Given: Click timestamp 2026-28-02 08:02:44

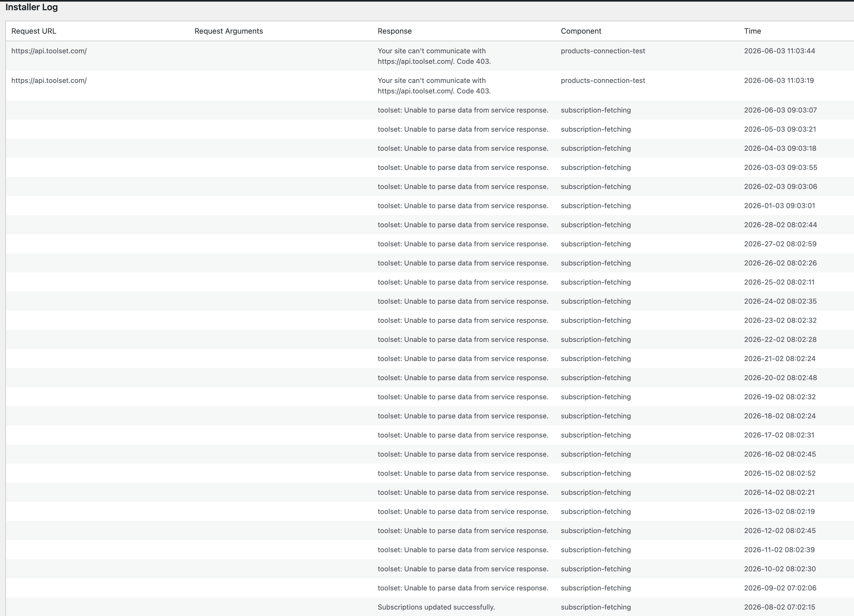Looking at the screenshot, I should tap(780, 225).
